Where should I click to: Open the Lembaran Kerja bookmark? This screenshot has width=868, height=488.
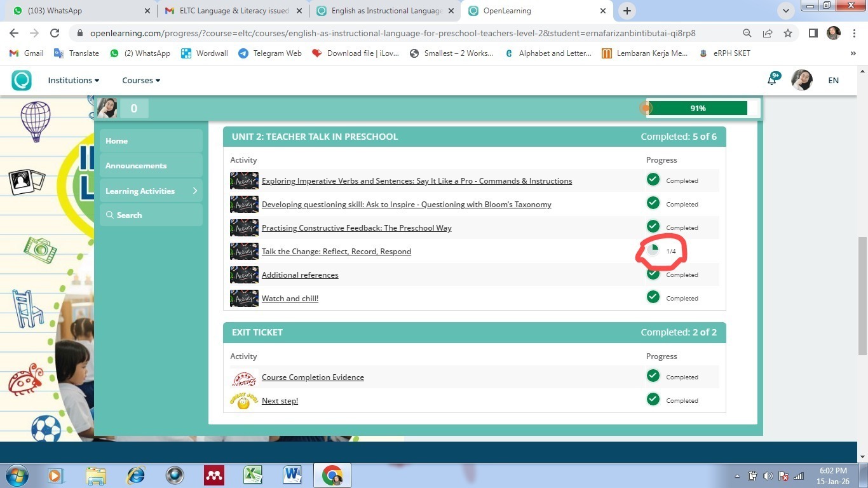point(644,53)
